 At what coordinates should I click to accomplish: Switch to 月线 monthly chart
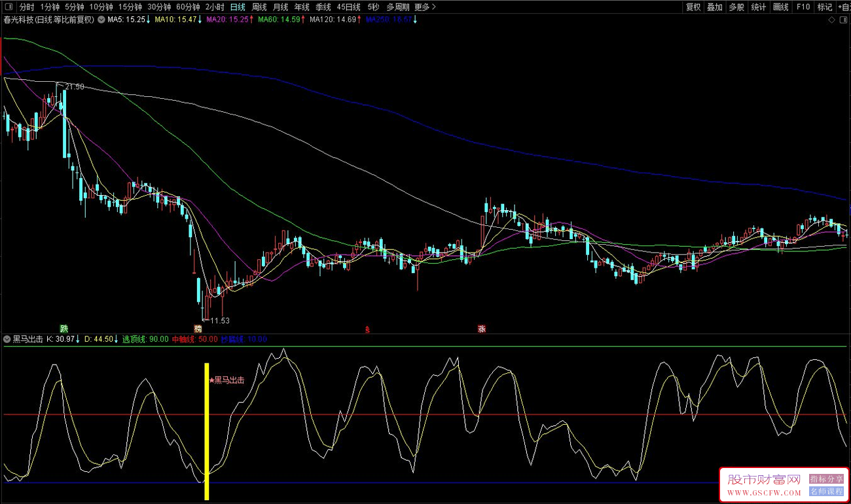281,7
